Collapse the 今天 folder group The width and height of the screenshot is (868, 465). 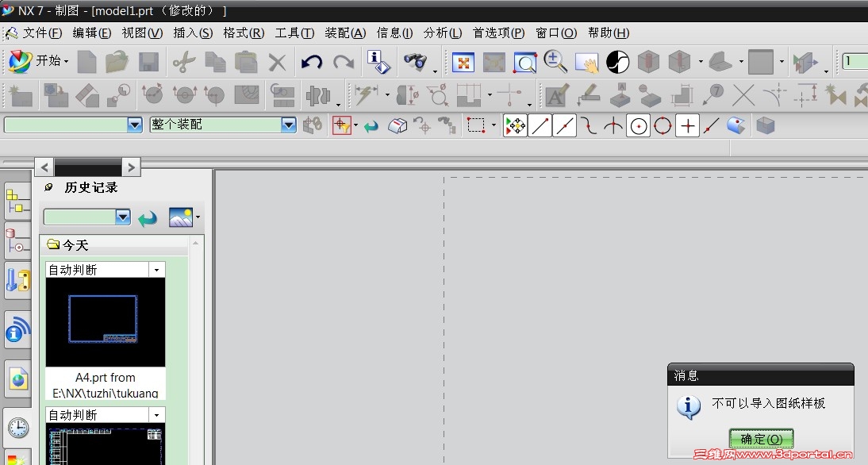(53, 244)
